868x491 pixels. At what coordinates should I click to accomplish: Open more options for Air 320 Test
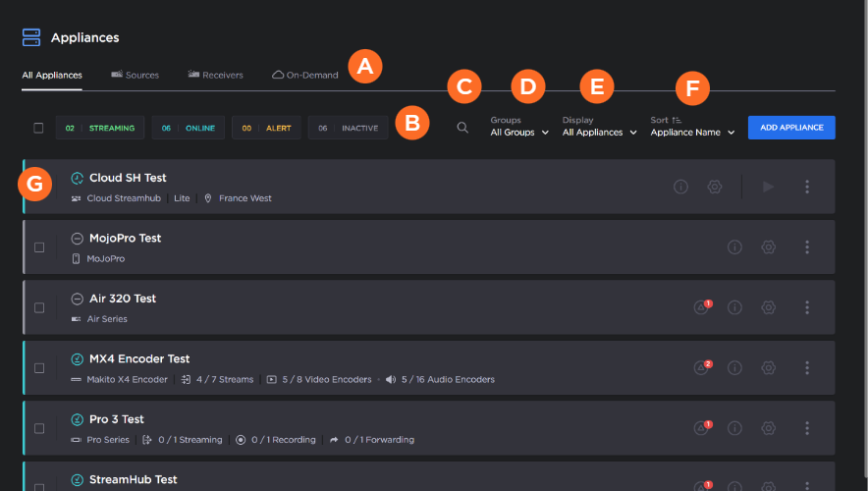(807, 307)
